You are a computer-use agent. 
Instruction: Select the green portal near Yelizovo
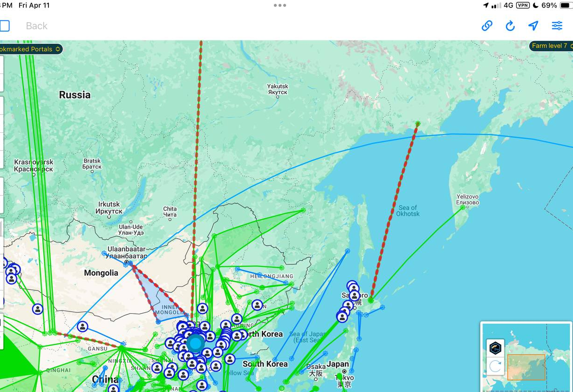[463, 208]
